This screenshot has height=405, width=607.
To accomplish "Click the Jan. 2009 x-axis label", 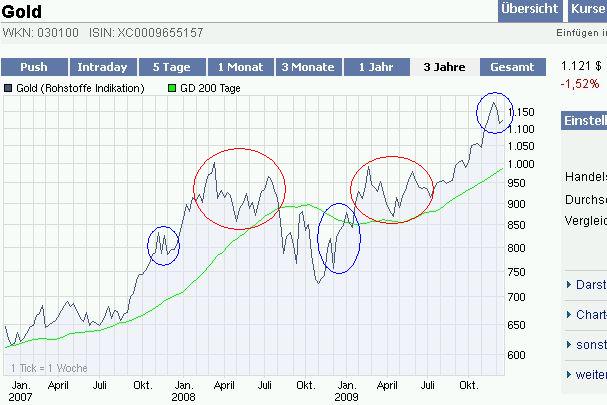I will (346, 391).
